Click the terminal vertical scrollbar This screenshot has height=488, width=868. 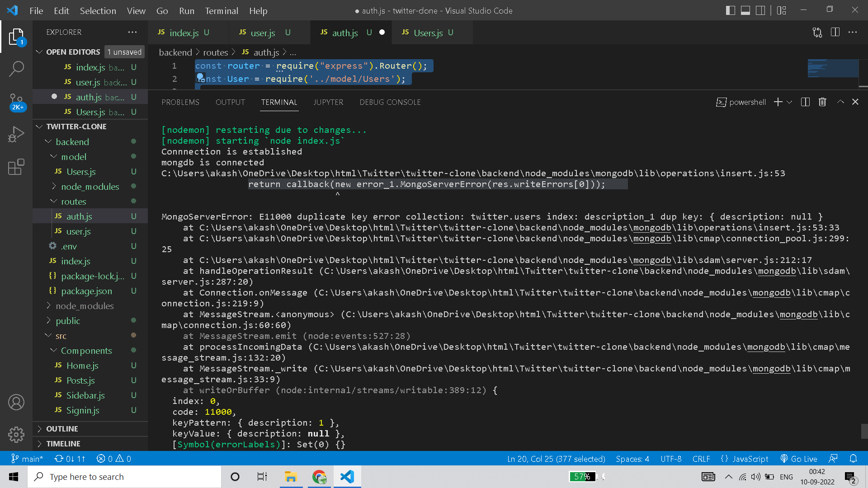[x=864, y=431]
